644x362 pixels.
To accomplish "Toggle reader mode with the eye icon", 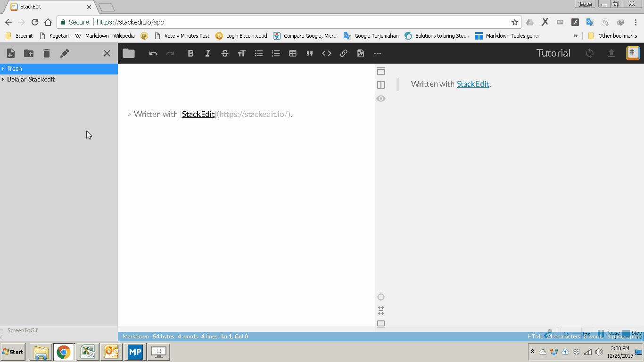I will click(381, 99).
